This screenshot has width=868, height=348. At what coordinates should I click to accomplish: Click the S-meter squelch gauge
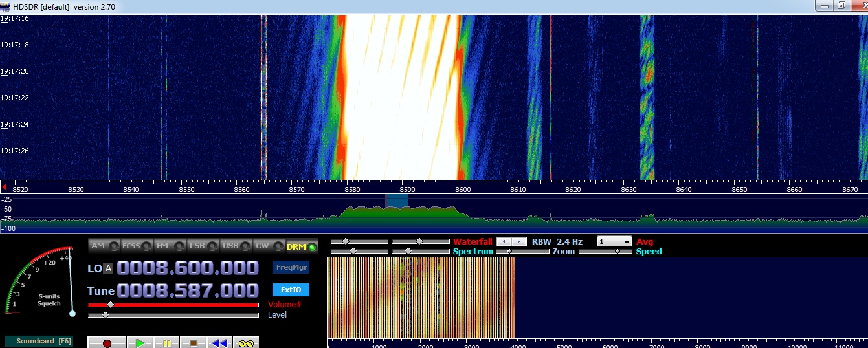(x=40, y=282)
